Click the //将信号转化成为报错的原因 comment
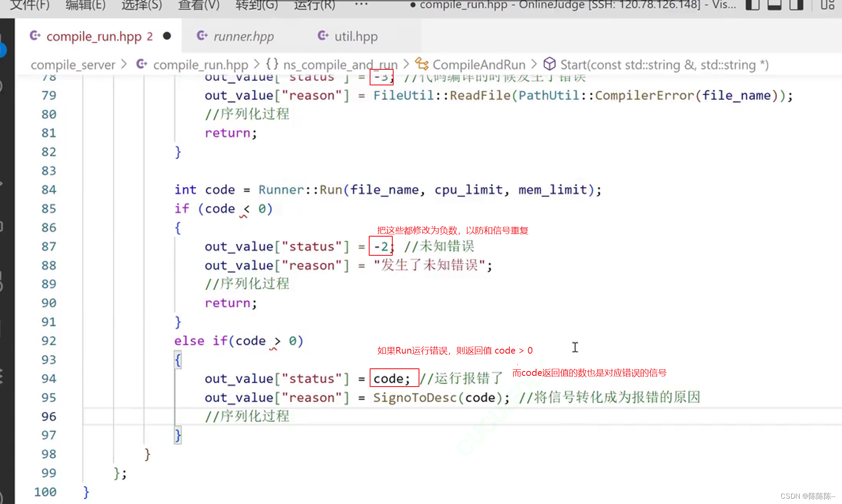This screenshot has width=842, height=504. (x=609, y=397)
